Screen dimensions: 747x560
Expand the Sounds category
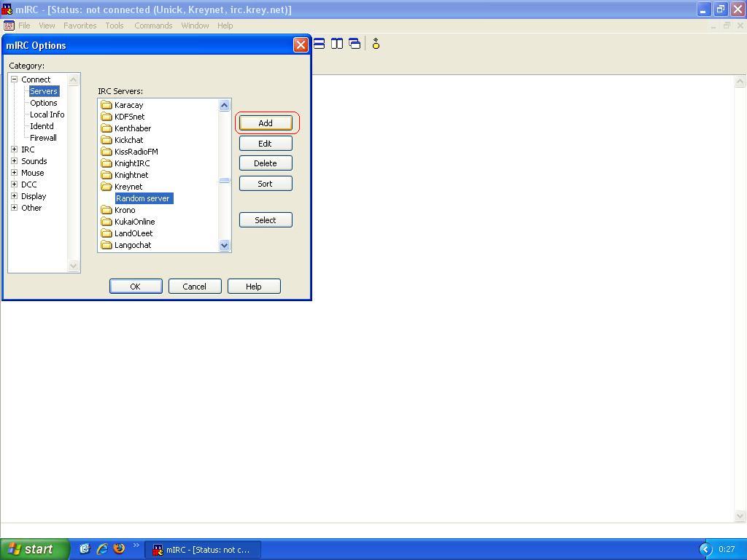point(15,161)
